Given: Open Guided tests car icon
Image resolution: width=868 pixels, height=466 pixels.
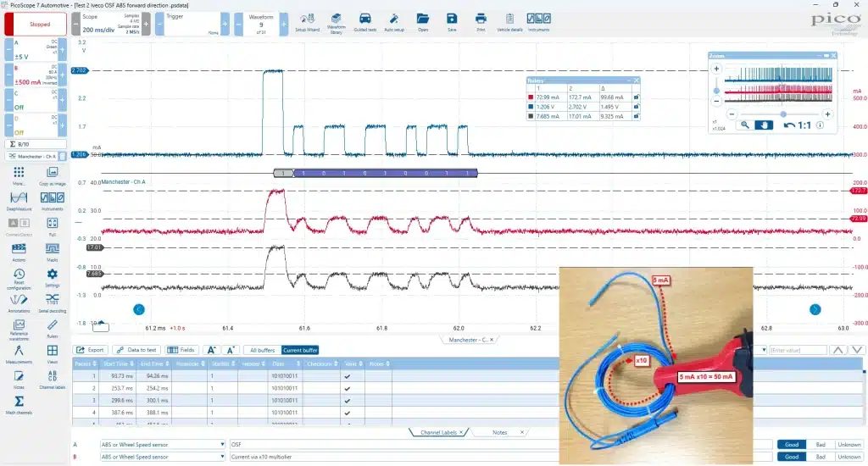Looking at the screenshot, I should (x=364, y=22).
